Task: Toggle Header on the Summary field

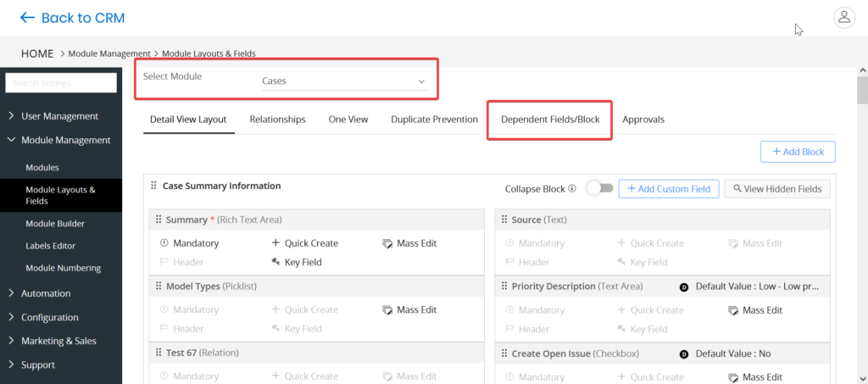Action: click(181, 262)
